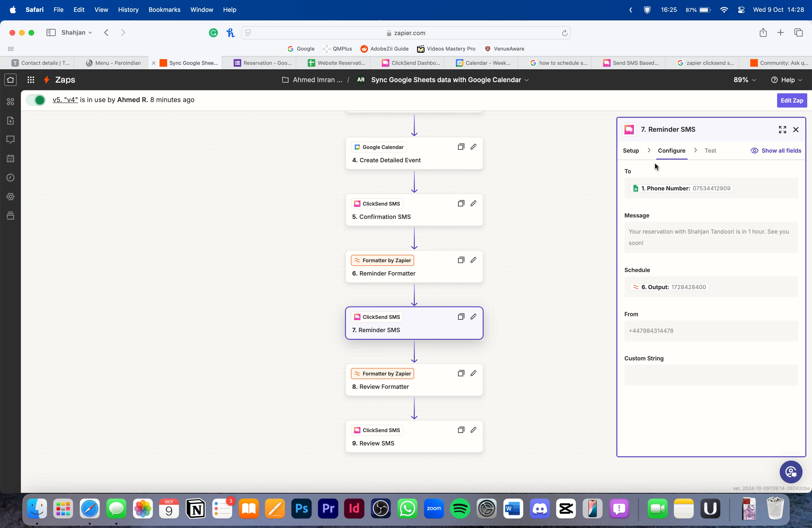812x528 pixels.
Task: Open the AI assistant chat bubble button
Action: [x=790, y=472]
